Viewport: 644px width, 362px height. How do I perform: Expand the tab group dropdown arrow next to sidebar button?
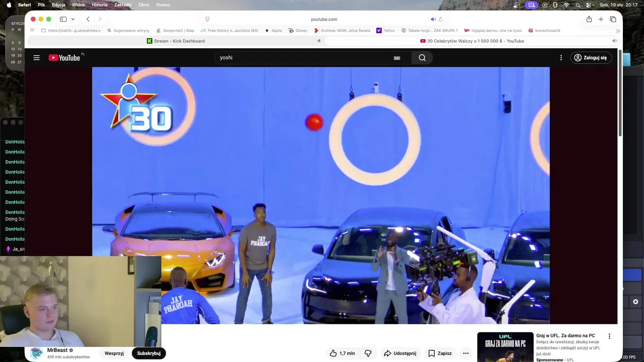point(73,19)
